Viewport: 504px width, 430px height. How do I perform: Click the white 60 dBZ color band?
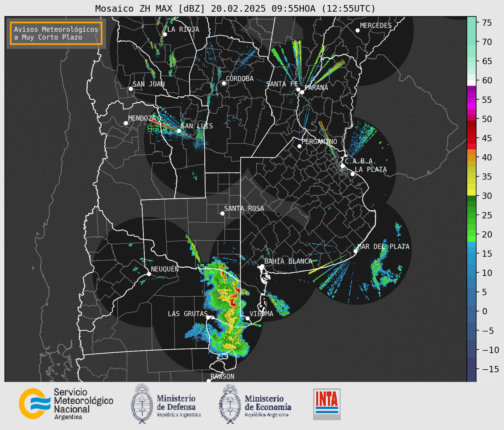click(x=471, y=83)
